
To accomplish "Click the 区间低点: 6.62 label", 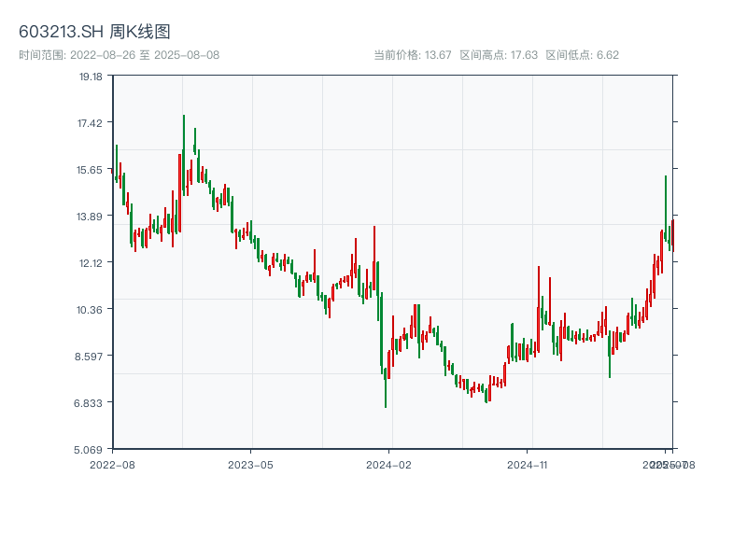I will click(582, 55).
